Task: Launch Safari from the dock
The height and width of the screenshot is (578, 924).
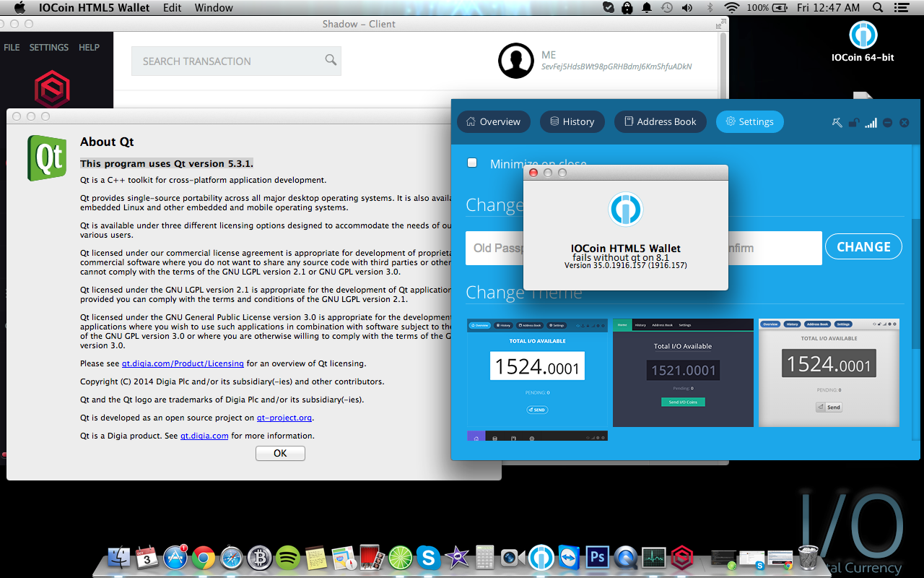Action: pos(232,557)
